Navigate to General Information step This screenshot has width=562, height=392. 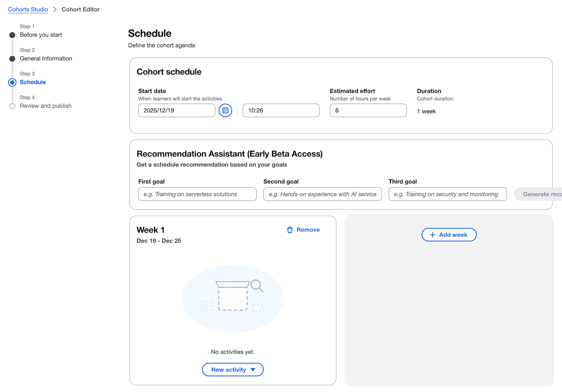point(46,58)
